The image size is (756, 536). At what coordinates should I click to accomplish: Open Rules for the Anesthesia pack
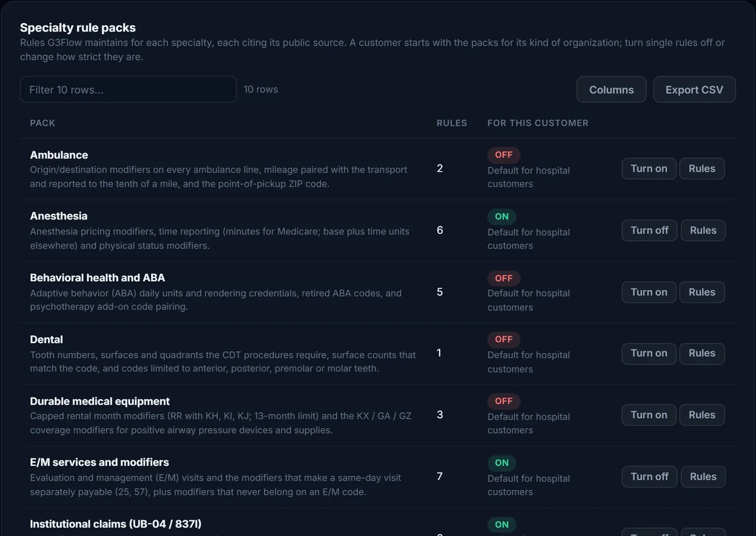pos(703,230)
